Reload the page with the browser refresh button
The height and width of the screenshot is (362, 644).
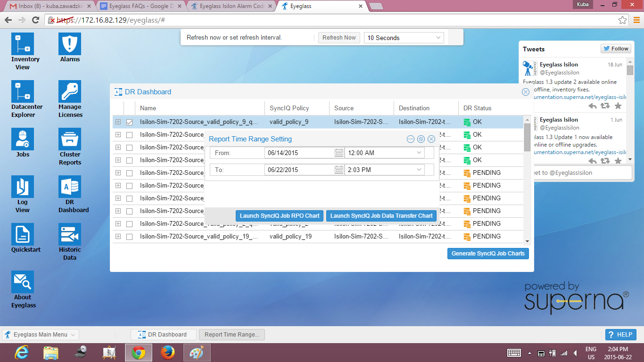[35, 20]
